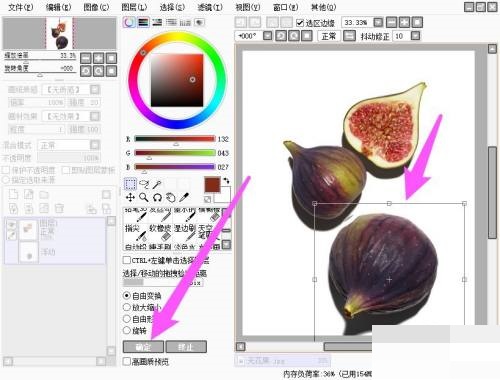Select the hand pan tool

click(x=171, y=198)
